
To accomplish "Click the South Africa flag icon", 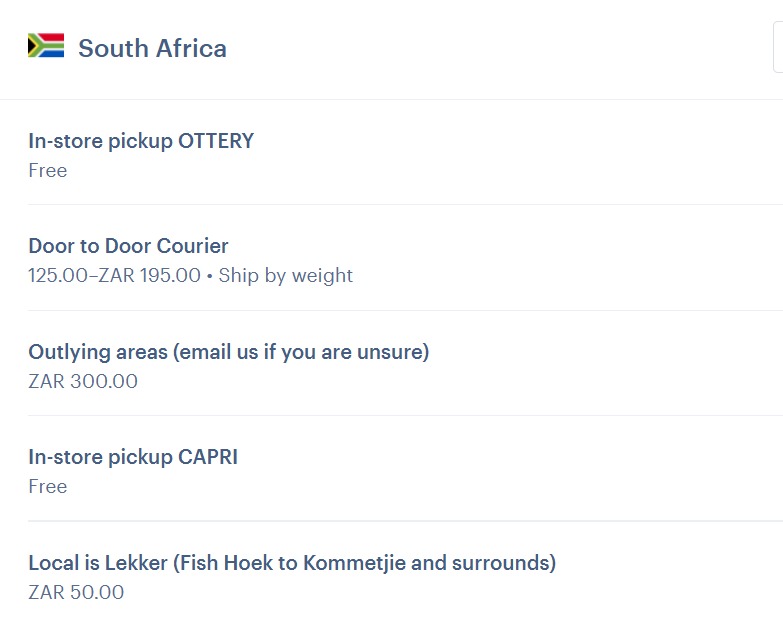I will pyautogui.click(x=46, y=46).
